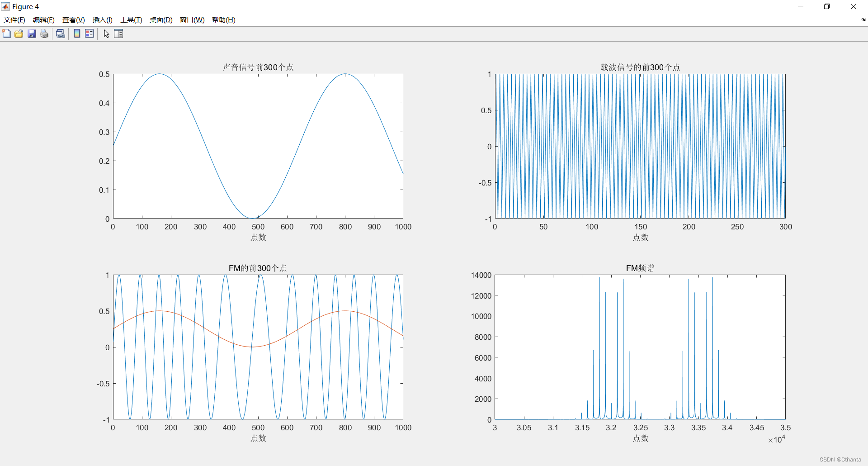The height and width of the screenshot is (466, 868).
Task: Open the 查看 menu
Action: point(73,19)
